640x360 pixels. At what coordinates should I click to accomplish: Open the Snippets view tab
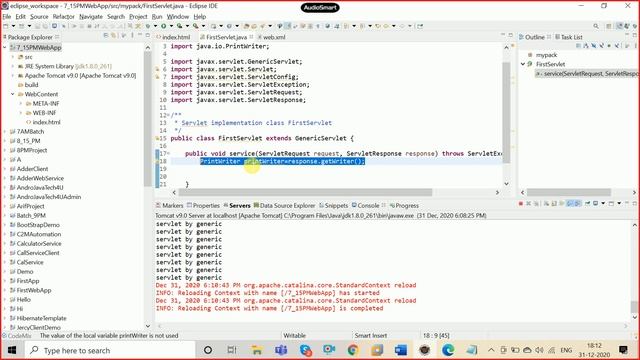click(333, 206)
